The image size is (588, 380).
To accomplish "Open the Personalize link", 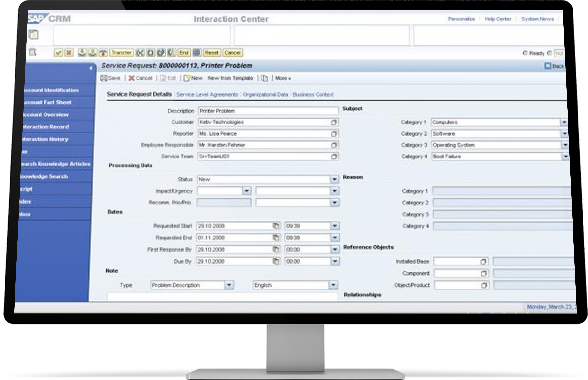I will tap(461, 19).
